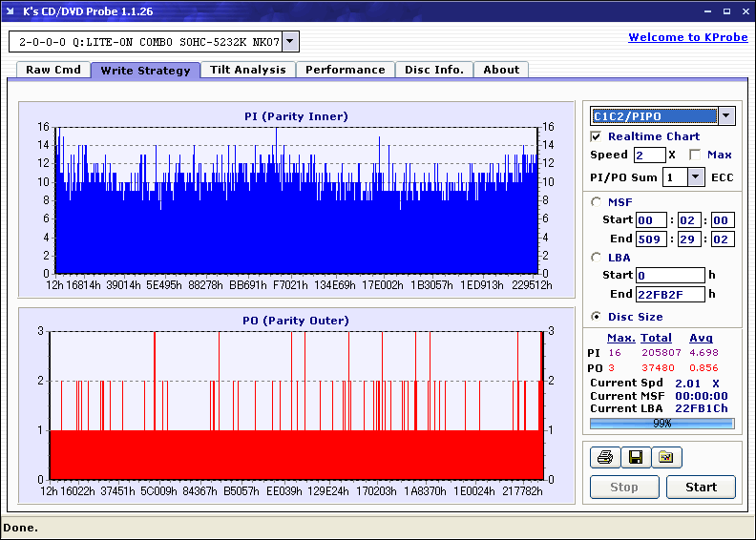Open the LITE-ON drive selection dropdown

(290, 42)
